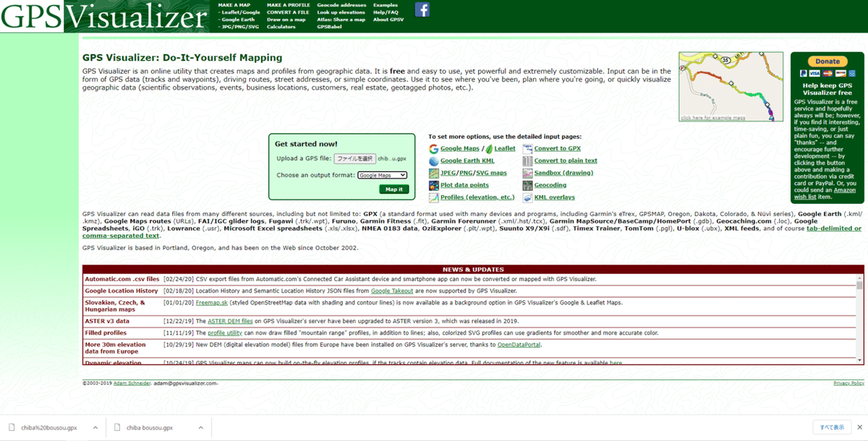This screenshot has width=868, height=441.
Task: Open Examples in header menu
Action: coord(386,5)
